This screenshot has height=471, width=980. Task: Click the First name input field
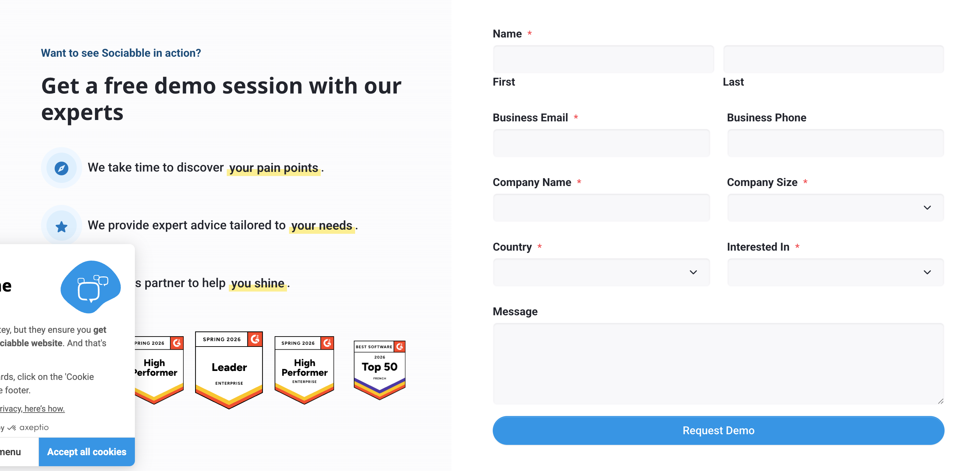[603, 59]
